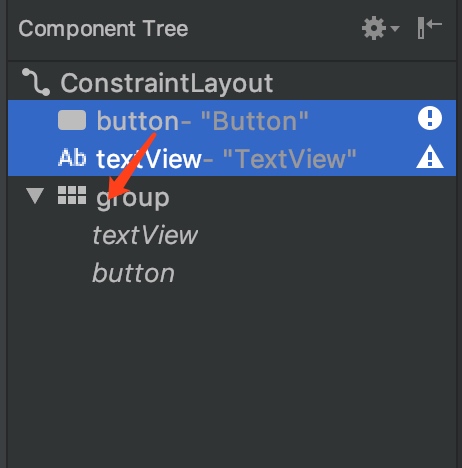462x468 pixels.
Task: Click the "TextView" text of the textView row
Action: pos(290,159)
